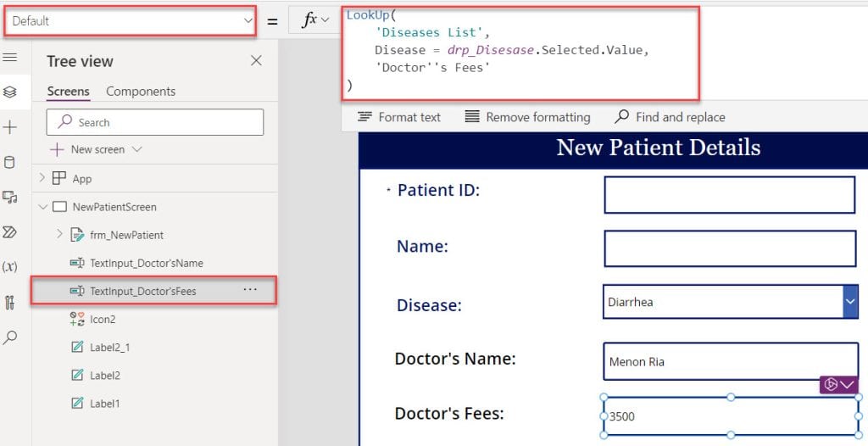Switch to the Screens tab
Viewport: 868px width, 446px height.
68,92
